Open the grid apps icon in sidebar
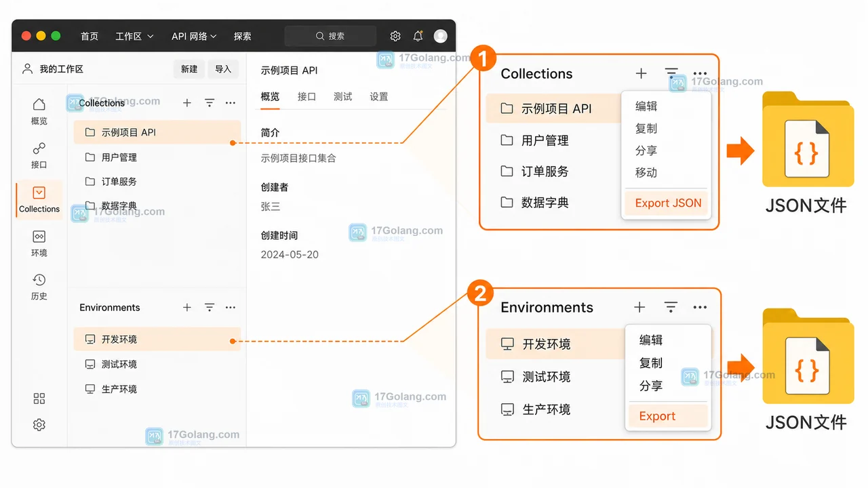Screen dimensions: 868x488 [39, 399]
